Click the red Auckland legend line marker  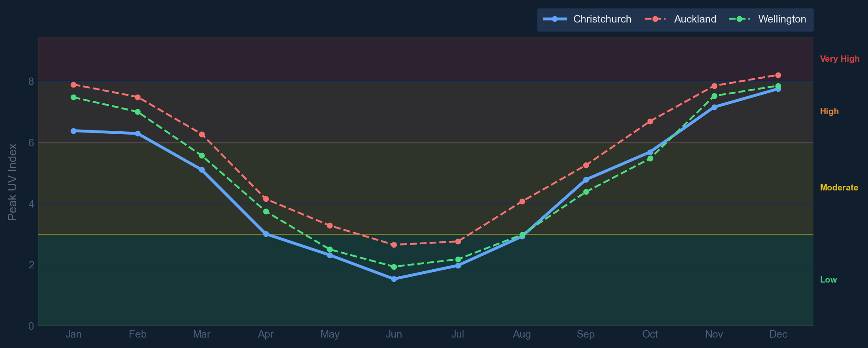(x=656, y=19)
